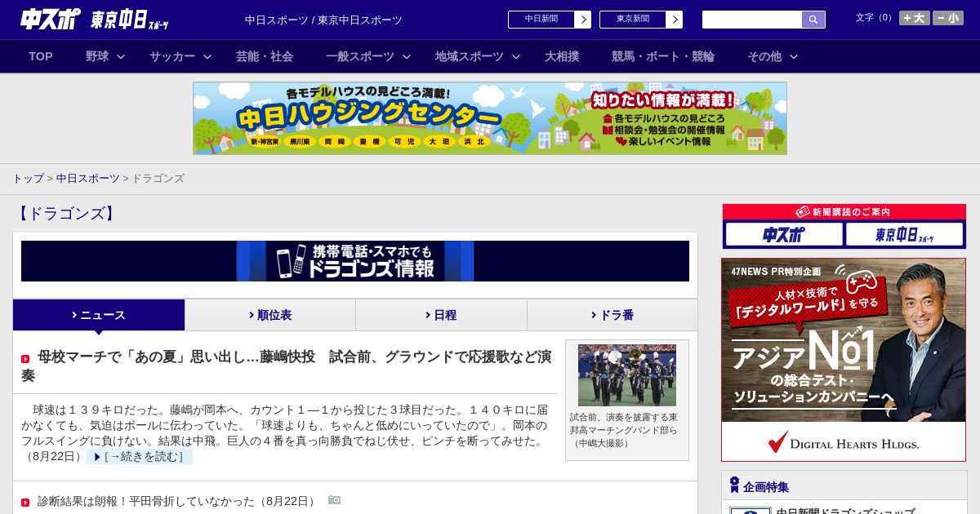Click the 中日ハウジングセンター banner ad
Screen dimensions: 980x514
[490, 118]
